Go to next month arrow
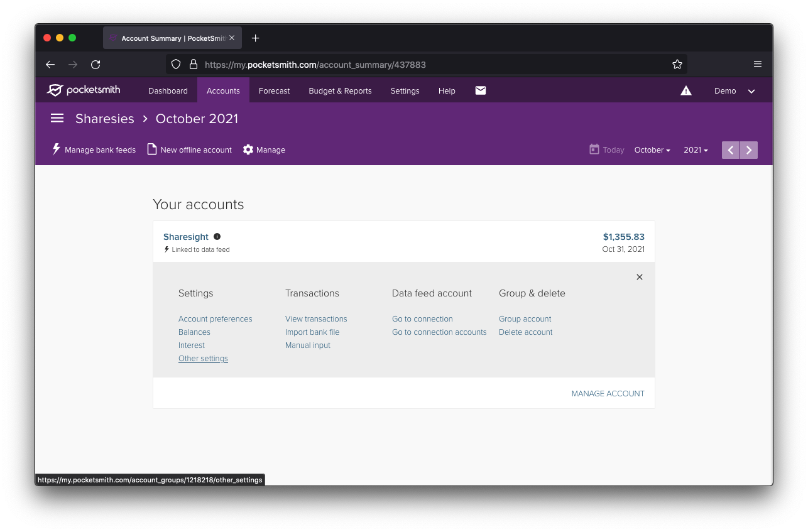Screen dimensions: 808x532 click(x=749, y=150)
